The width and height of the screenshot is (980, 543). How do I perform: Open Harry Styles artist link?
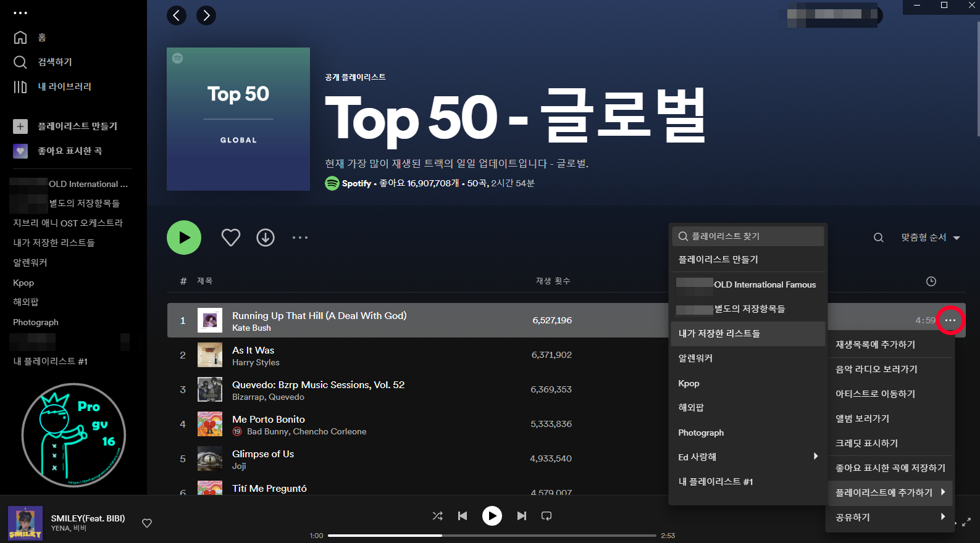point(256,363)
